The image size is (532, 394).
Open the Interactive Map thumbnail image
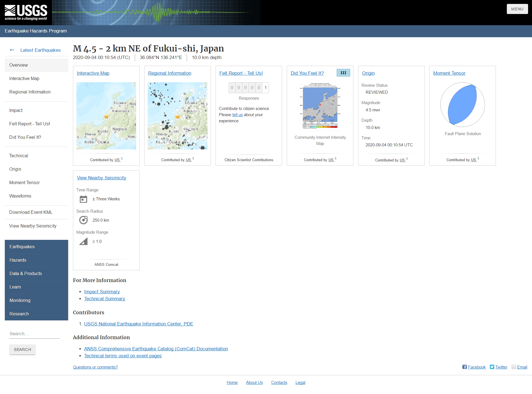click(106, 116)
